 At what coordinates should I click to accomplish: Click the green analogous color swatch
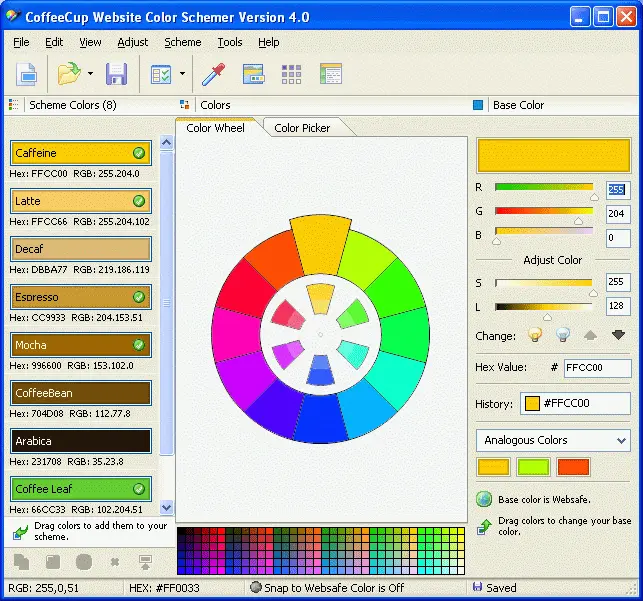click(533, 467)
